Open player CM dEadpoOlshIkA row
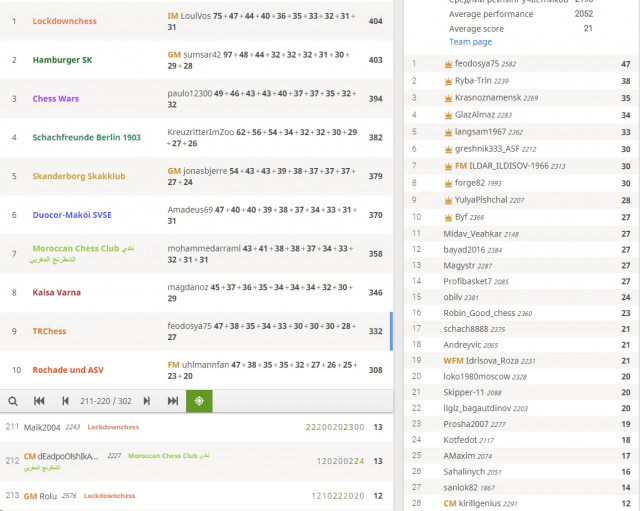This screenshot has height=511, width=640. [196, 461]
